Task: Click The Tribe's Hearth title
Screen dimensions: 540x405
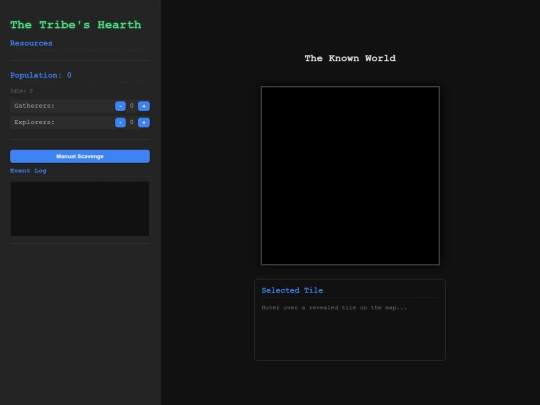Action: tap(75, 25)
